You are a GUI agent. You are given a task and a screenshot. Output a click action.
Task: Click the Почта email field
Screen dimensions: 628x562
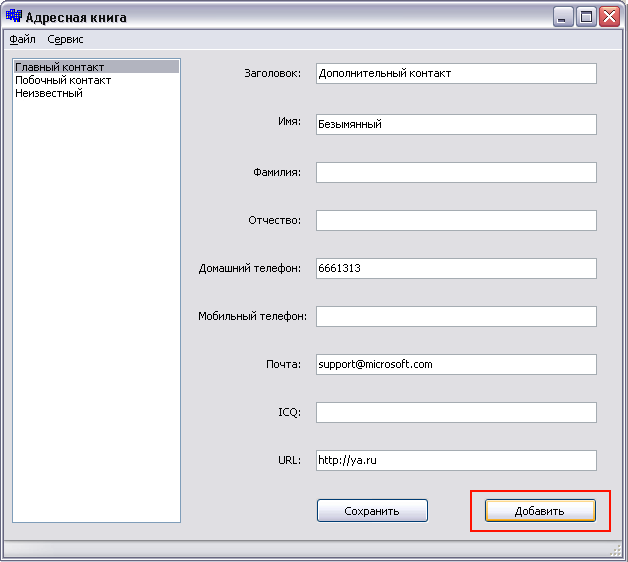(456, 364)
